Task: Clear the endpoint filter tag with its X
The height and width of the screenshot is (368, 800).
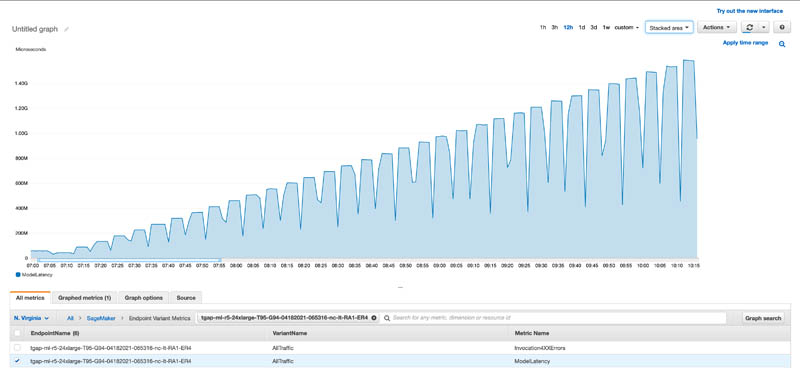Action: (374, 317)
